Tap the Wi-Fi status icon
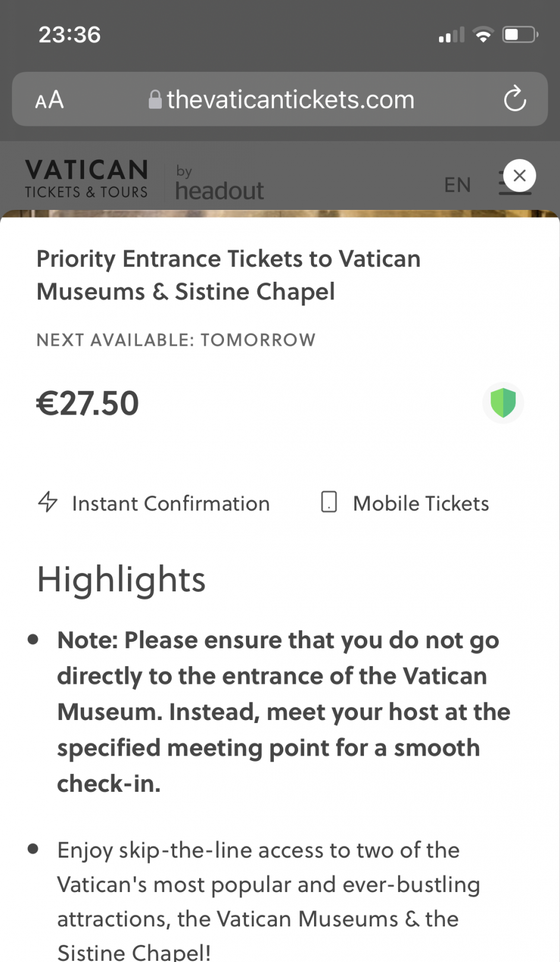Image resolution: width=560 pixels, height=962 pixels. point(484,35)
